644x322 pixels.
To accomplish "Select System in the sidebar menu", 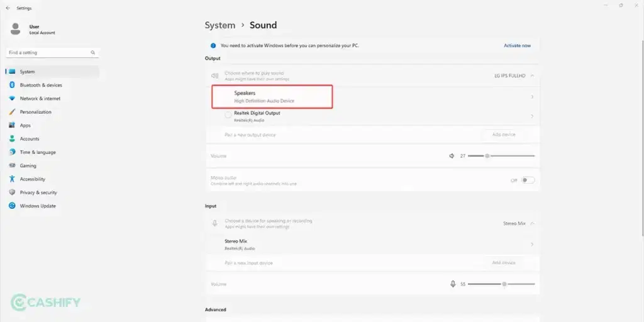I will (x=53, y=72).
